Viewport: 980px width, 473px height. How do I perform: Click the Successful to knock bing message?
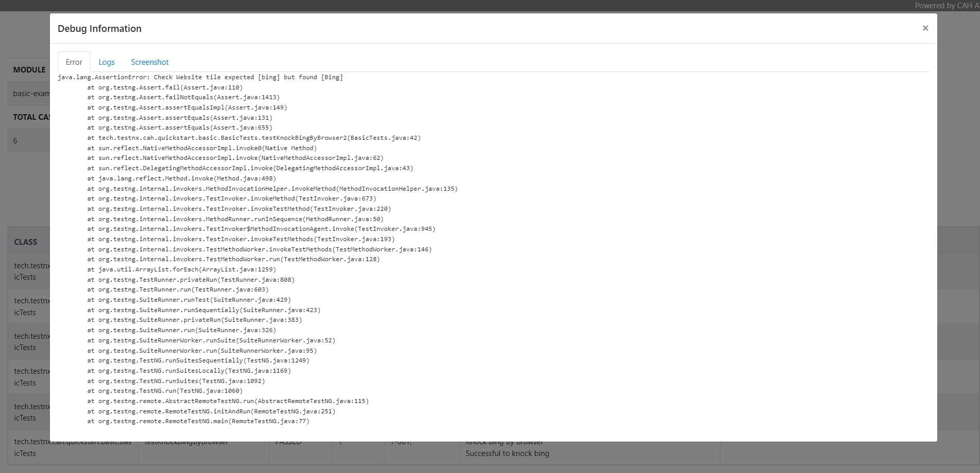(507, 453)
